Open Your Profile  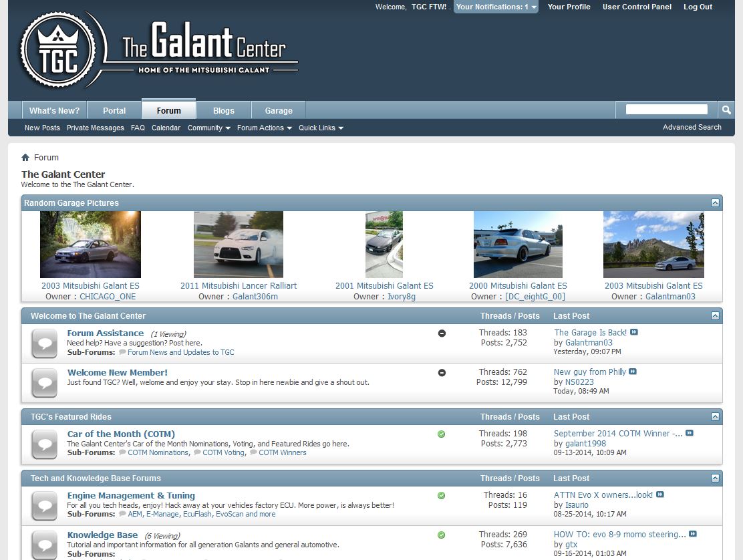pos(569,7)
